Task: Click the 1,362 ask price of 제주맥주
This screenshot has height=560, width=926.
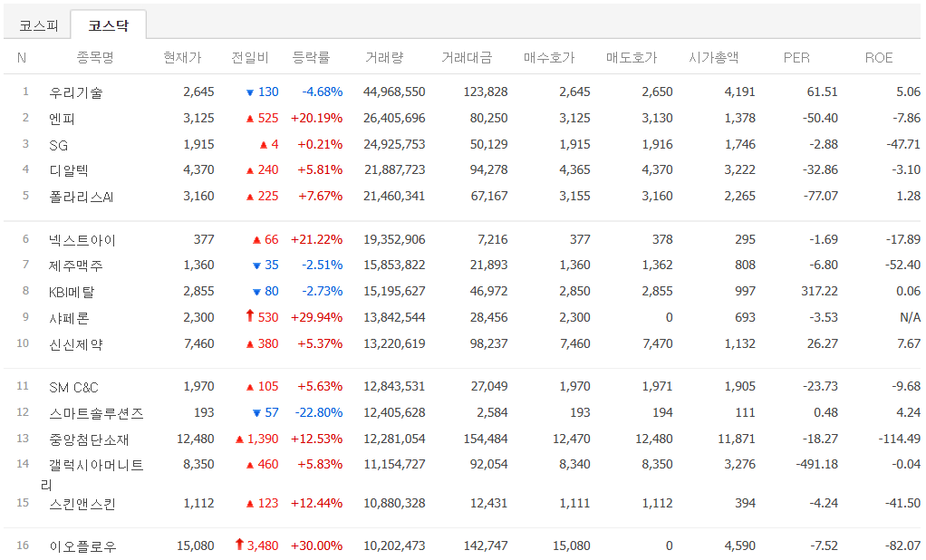Action: [x=657, y=265]
